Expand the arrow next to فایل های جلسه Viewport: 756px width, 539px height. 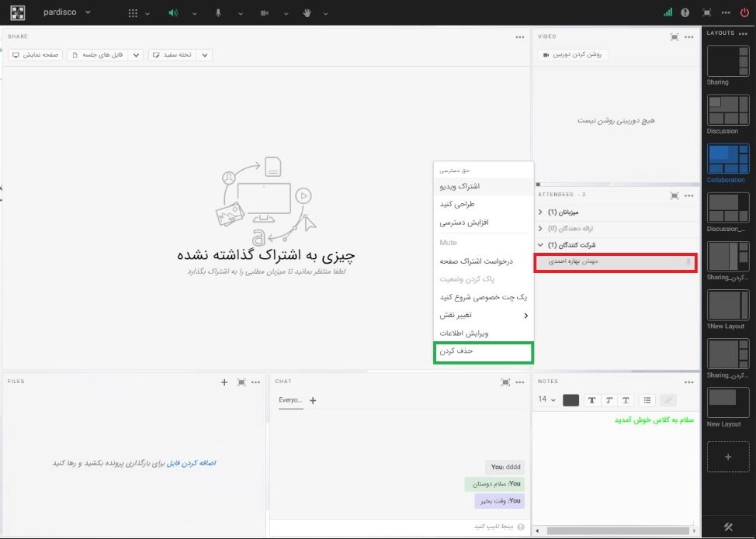click(x=137, y=55)
